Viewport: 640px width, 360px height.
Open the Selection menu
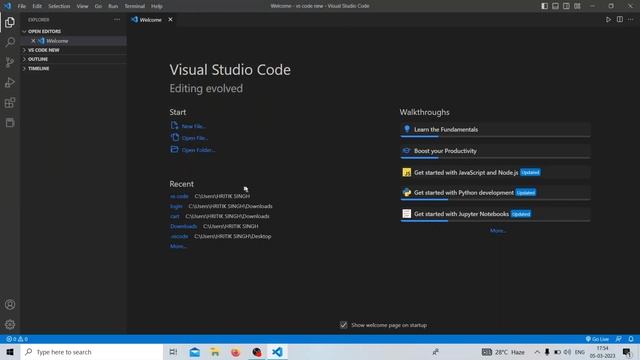tap(59, 6)
